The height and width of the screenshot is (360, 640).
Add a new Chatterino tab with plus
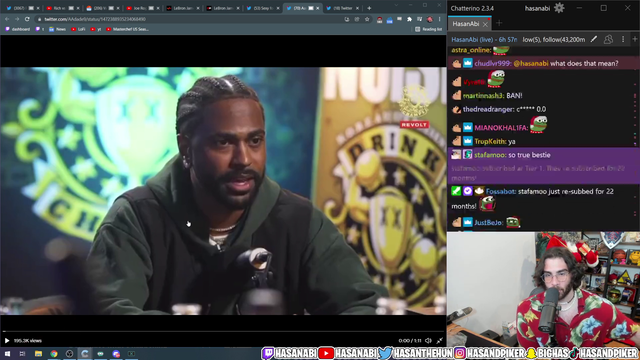point(499,24)
